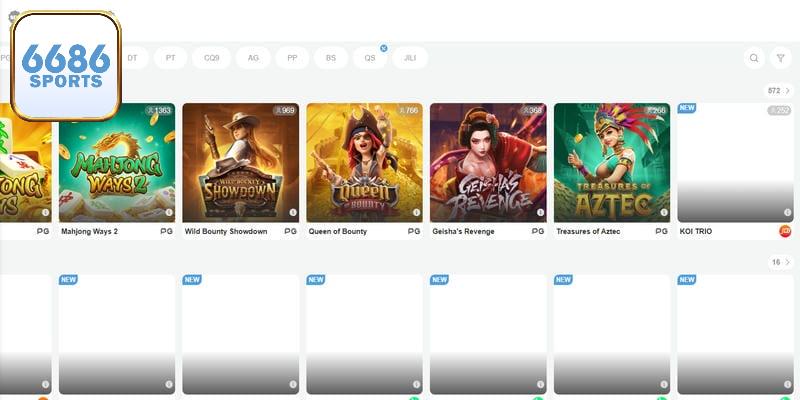Click the "Queen of Bounty" title text
800x400 pixels.
click(x=338, y=231)
